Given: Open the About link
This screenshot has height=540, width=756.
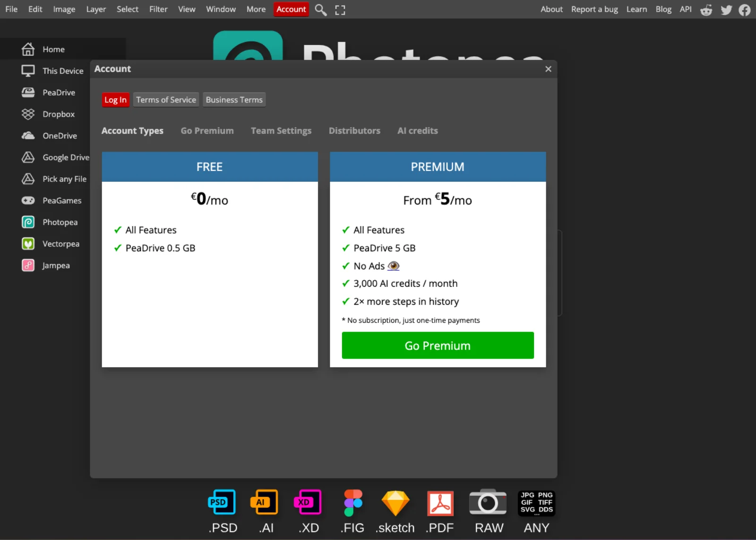Looking at the screenshot, I should [x=551, y=9].
